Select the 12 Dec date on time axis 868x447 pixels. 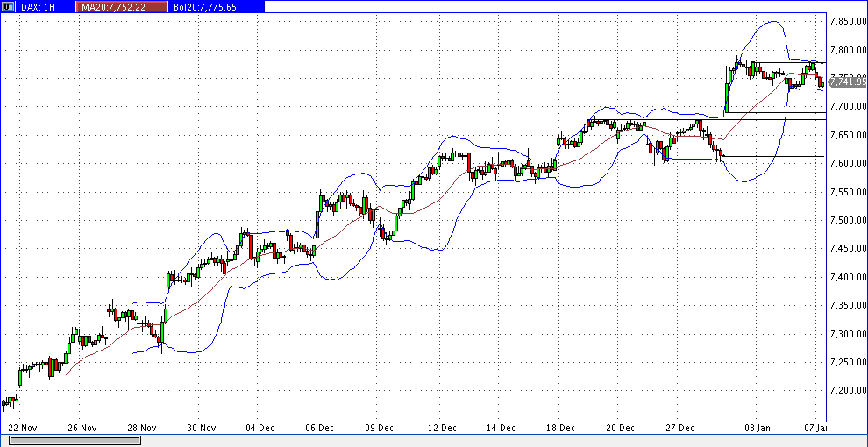tap(441, 428)
